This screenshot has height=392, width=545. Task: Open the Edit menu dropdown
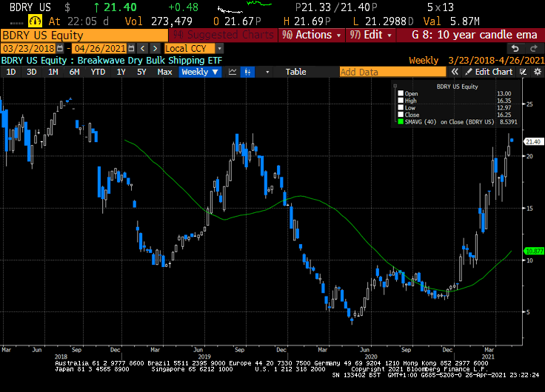(x=371, y=35)
